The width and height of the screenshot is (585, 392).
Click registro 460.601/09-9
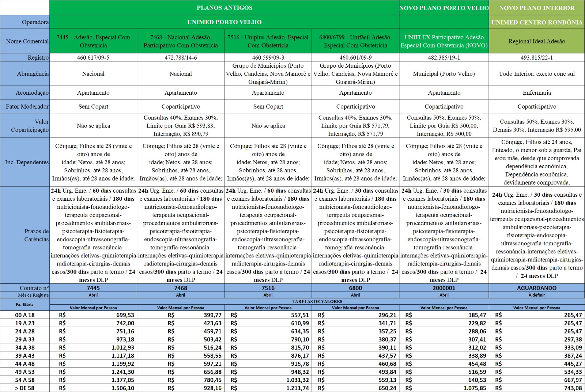(x=355, y=57)
